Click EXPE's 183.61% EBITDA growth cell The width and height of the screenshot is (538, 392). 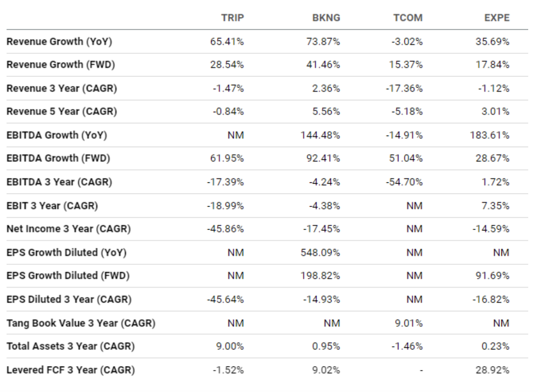point(495,135)
